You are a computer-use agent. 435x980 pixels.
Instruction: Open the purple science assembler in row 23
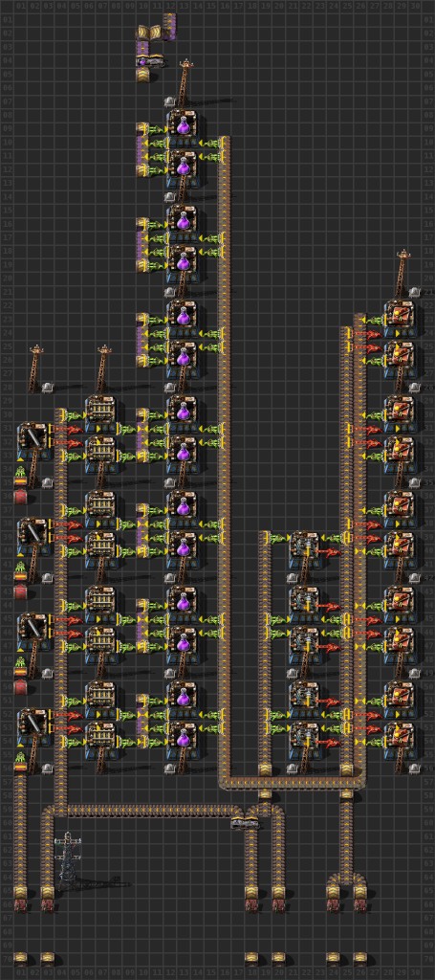(x=182, y=317)
